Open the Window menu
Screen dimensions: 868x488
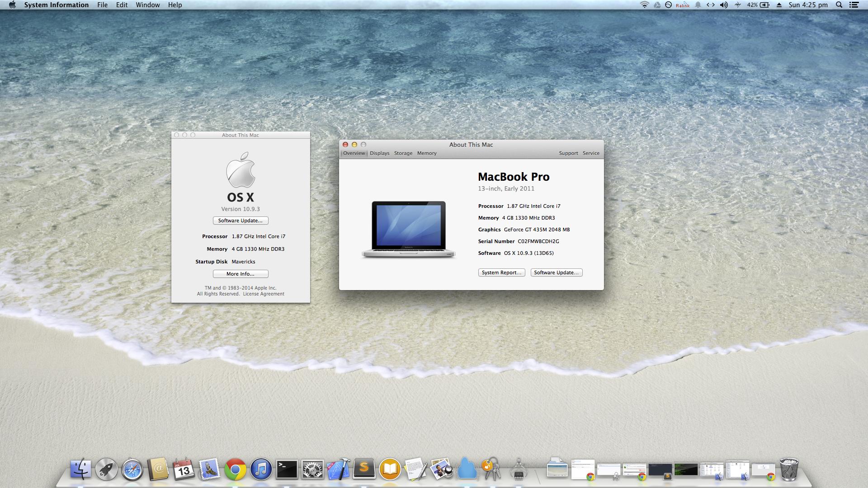pyautogui.click(x=148, y=5)
